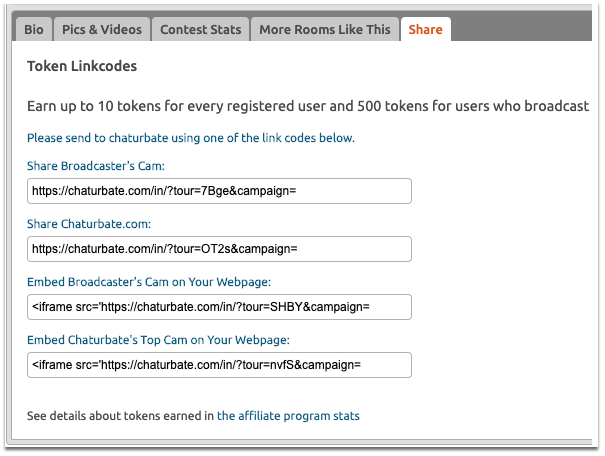Click the Share Broadcaster's Cam link field
The height and width of the screenshot is (456, 605).
pos(219,191)
